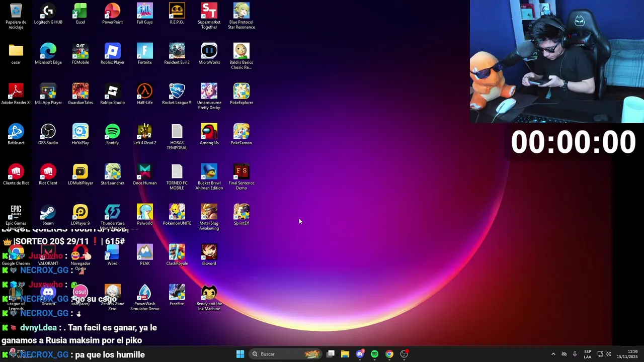Select the PokeTamon desktop shortcut
This screenshot has height=362, width=644.
pos(242,134)
